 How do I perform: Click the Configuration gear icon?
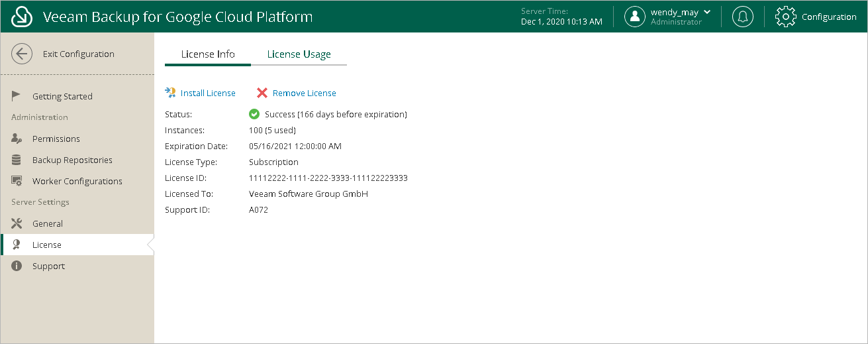[x=785, y=17]
